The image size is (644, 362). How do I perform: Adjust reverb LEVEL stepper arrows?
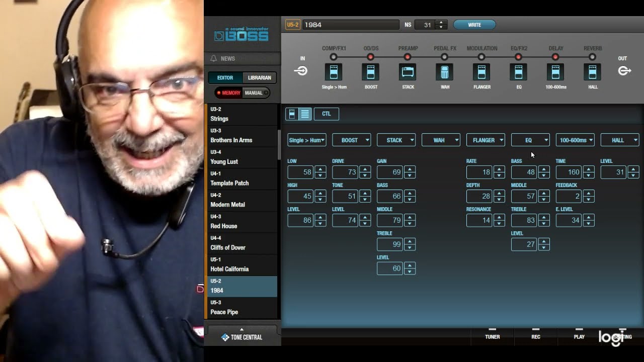[633, 172]
